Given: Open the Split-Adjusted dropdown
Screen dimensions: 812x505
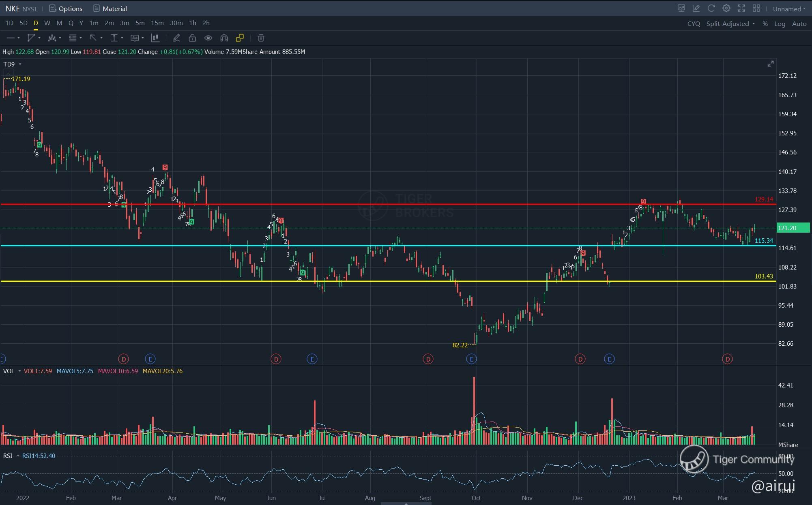Looking at the screenshot, I should click(x=730, y=24).
